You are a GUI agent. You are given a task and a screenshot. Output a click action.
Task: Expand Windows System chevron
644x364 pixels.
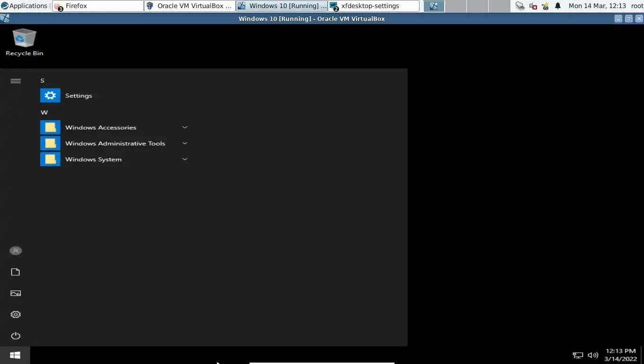(x=185, y=159)
